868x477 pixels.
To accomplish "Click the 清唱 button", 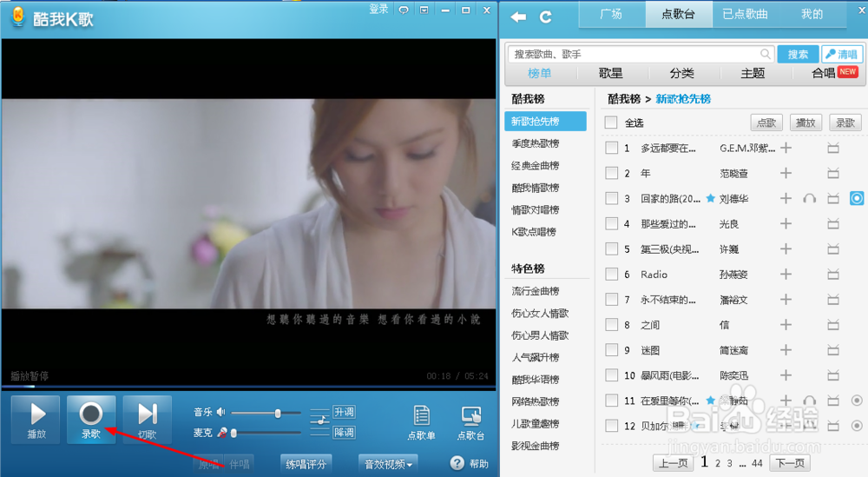I will (841, 54).
